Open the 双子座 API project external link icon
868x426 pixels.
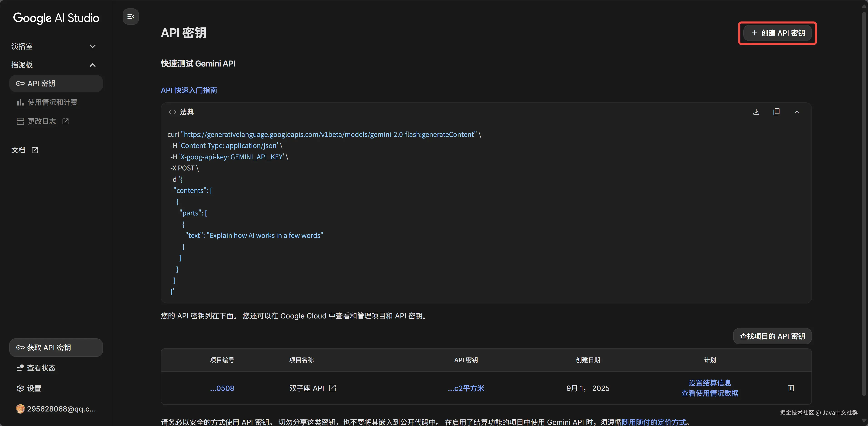pyautogui.click(x=332, y=388)
